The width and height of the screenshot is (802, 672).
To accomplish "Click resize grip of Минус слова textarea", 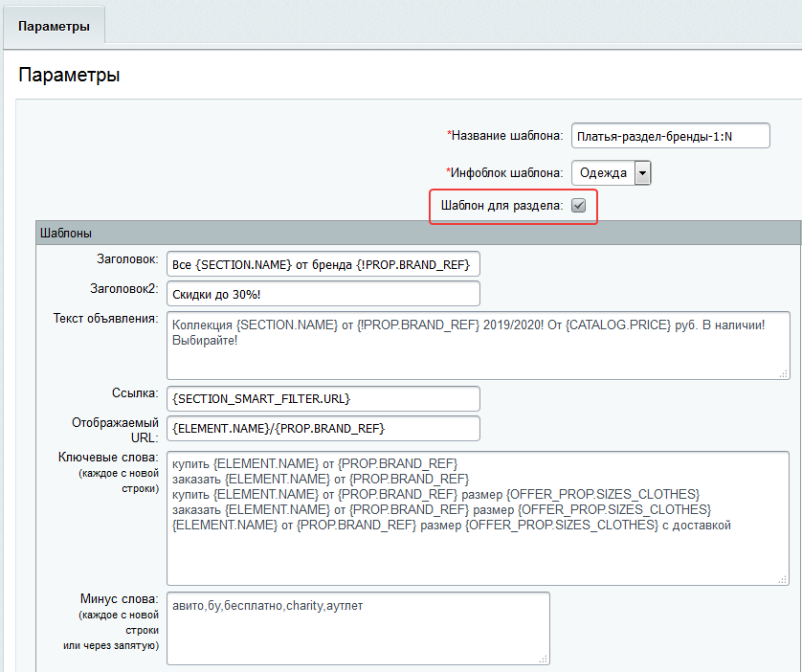I will point(544,660).
